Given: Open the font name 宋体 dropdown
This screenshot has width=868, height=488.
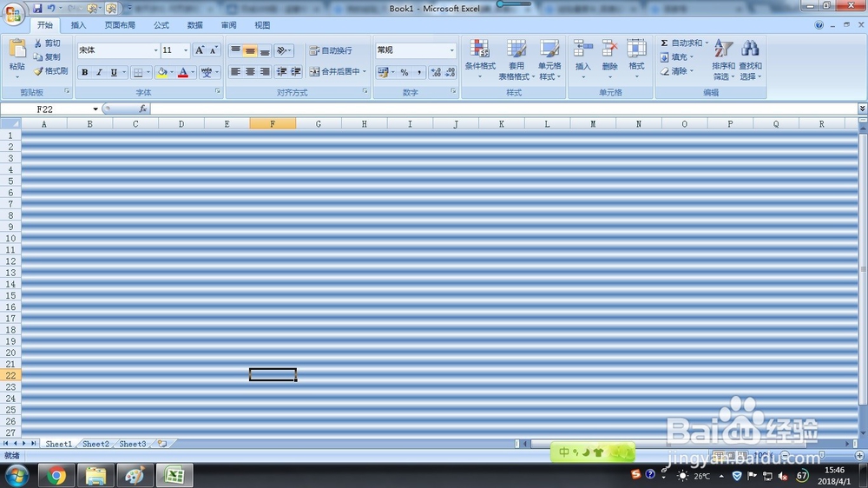Looking at the screenshot, I should point(155,50).
